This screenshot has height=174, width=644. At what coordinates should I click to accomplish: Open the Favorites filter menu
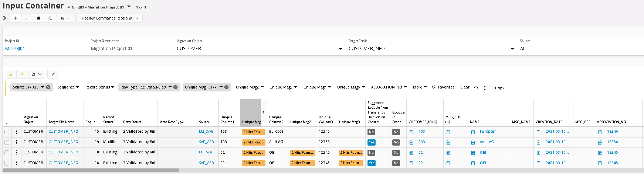pyautogui.click(x=443, y=87)
